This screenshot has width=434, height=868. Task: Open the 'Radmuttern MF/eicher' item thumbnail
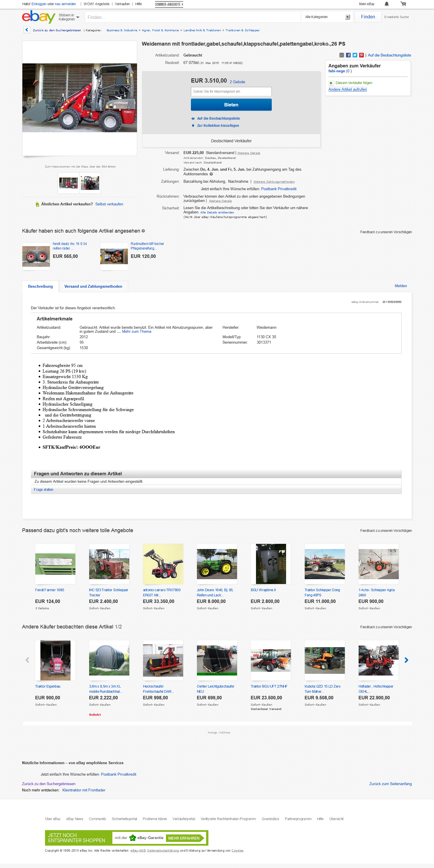click(114, 256)
